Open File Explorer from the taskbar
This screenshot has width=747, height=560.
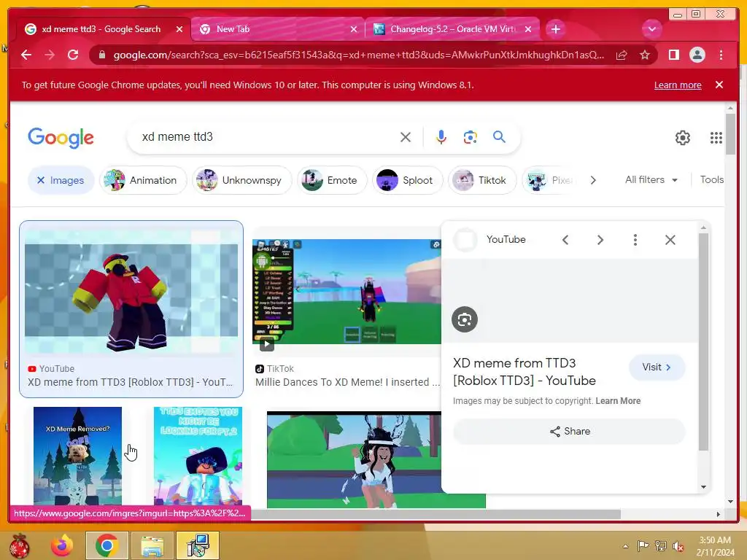(x=152, y=545)
